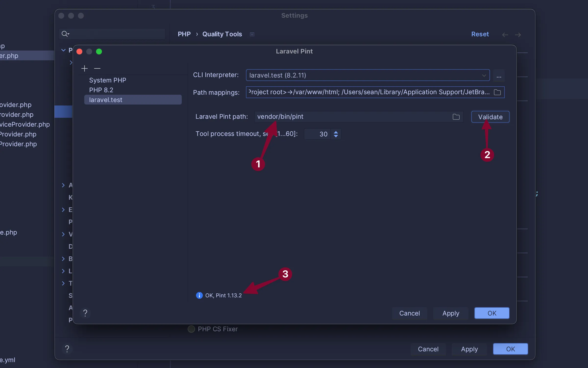
Task: Click the search icon in Settings search
Action: coord(65,34)
